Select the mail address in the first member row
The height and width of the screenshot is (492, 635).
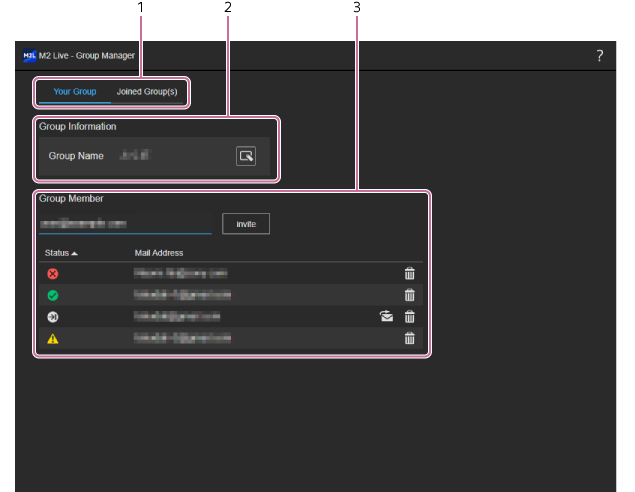(x=181, y=273)
